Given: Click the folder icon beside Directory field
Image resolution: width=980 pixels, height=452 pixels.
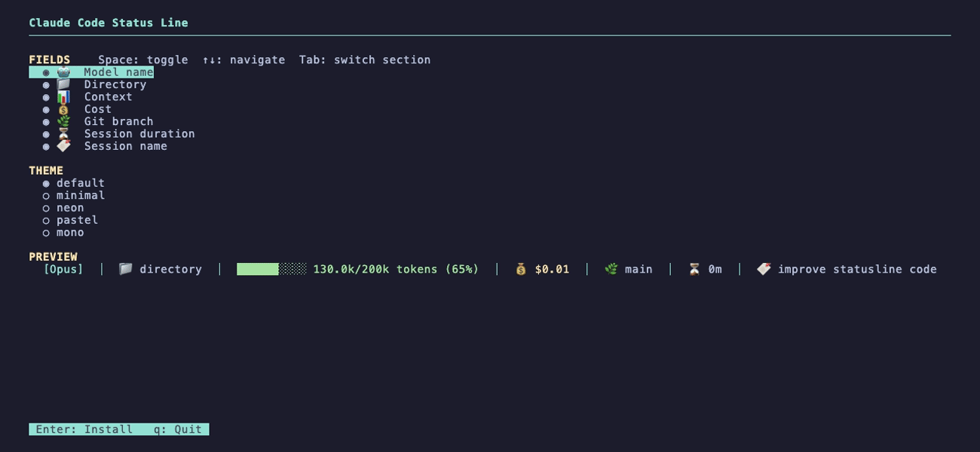Looking at the screenshot, I should pyautogui.click(x=64, y=84).
